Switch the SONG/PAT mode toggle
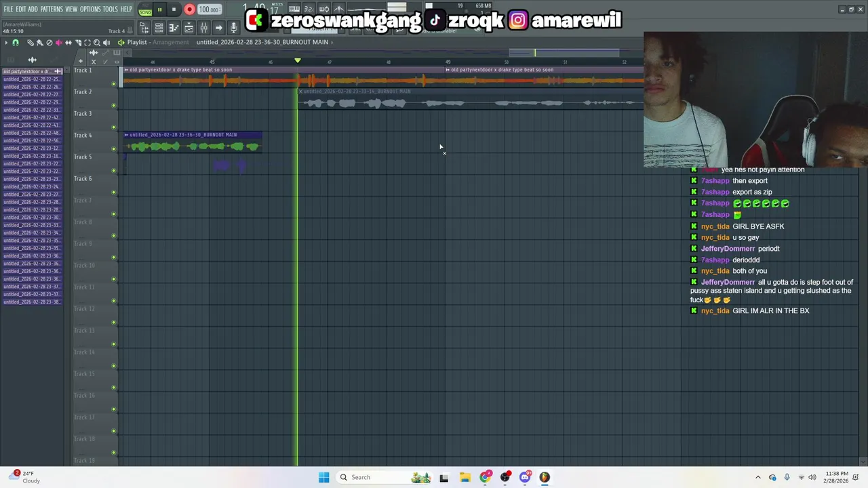Image resolution: width=868 pixels, height=488 pixels. pos(146,9)
